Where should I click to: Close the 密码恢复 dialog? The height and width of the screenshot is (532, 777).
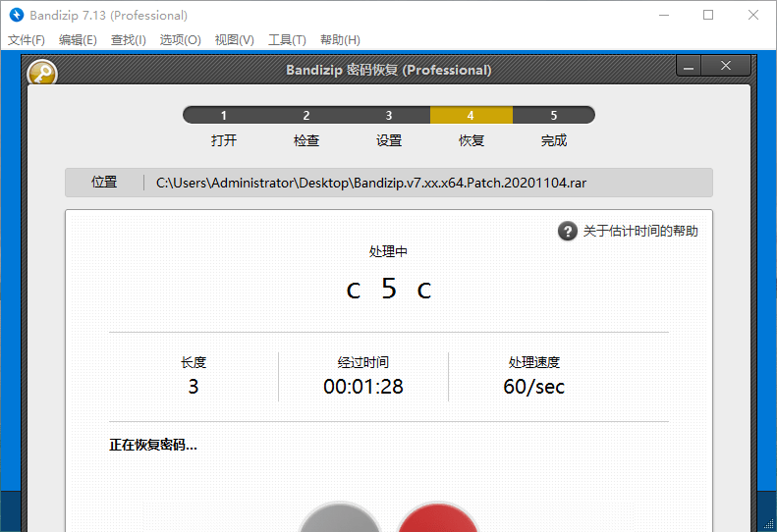[x=726, y=66]
